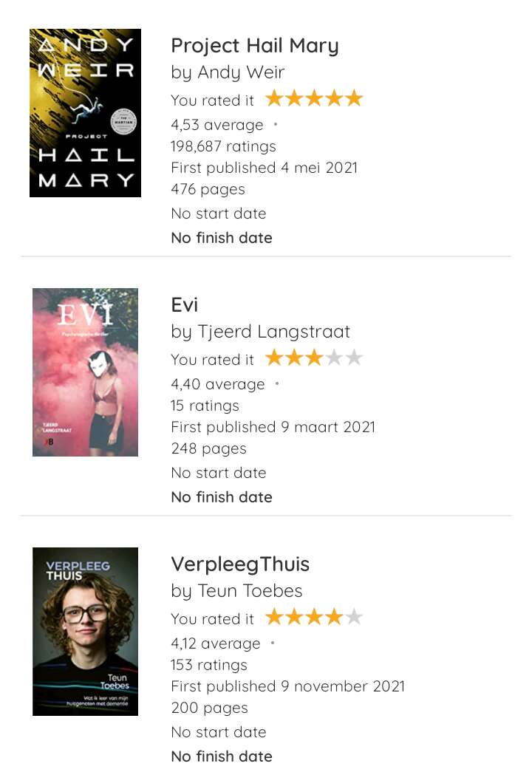The width and height of the screenshot is (532, 772).
Task: Open the VerpleegThuis cover thumbnail
Action: 85,631
